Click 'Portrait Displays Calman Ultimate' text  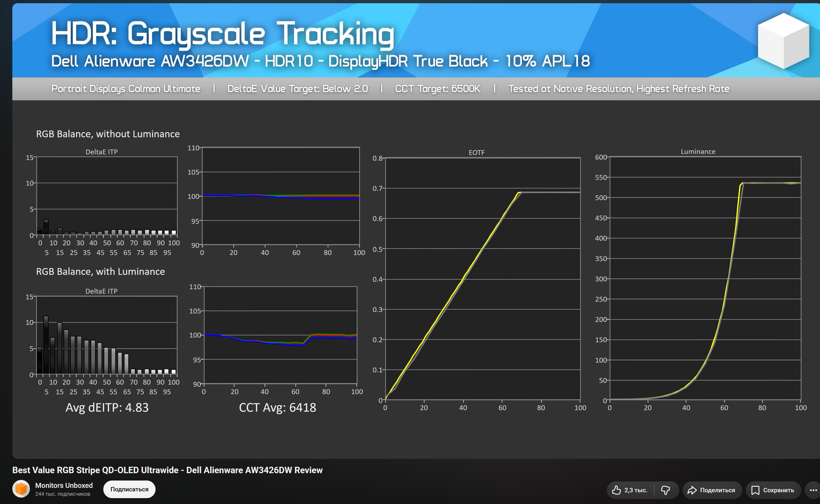click(x=126, y=89)
